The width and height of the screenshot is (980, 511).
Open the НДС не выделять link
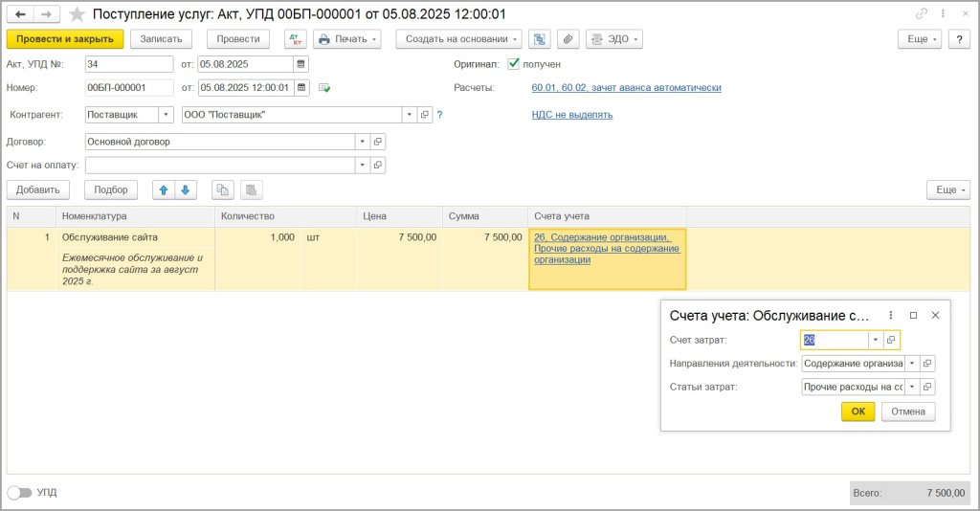pos(571,115)
